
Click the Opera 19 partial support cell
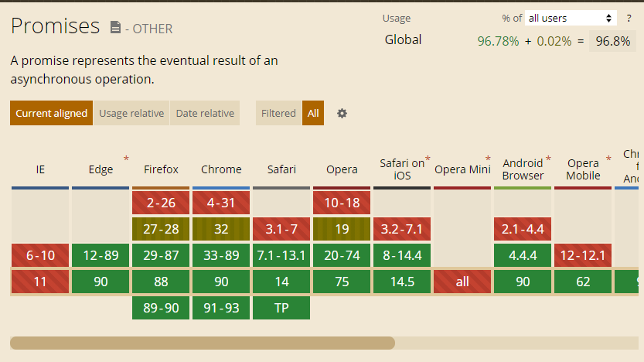click(342, 229)
